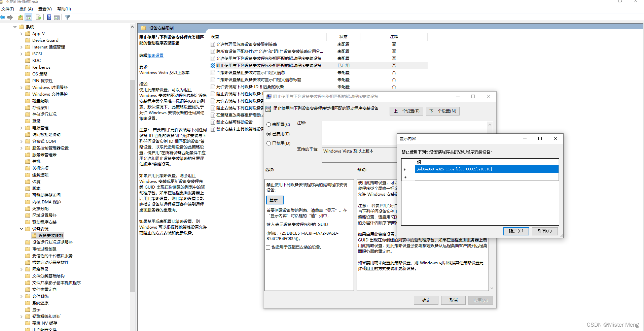Screen dimensions: 644x331
Task: Click the 注释 comment text field
Action: coord(404,133)
